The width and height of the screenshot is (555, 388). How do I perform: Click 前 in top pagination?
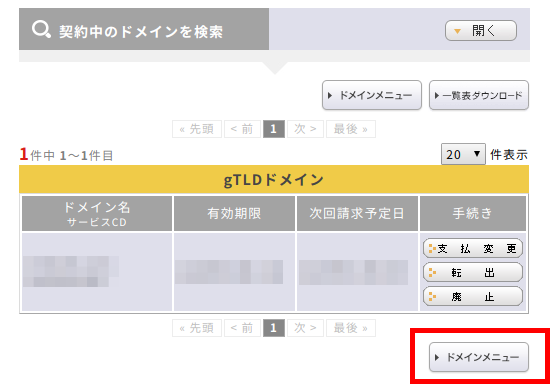pos(242,129)
